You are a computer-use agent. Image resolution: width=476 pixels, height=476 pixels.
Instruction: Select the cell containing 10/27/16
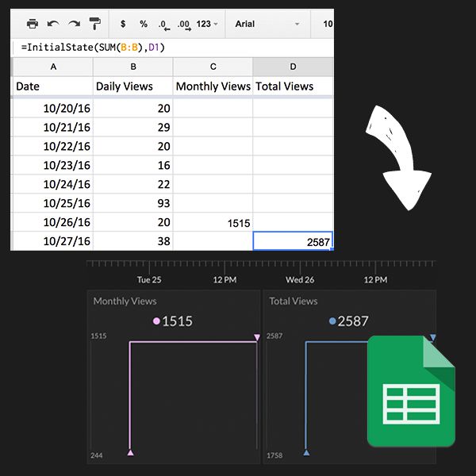click(52, 241)
